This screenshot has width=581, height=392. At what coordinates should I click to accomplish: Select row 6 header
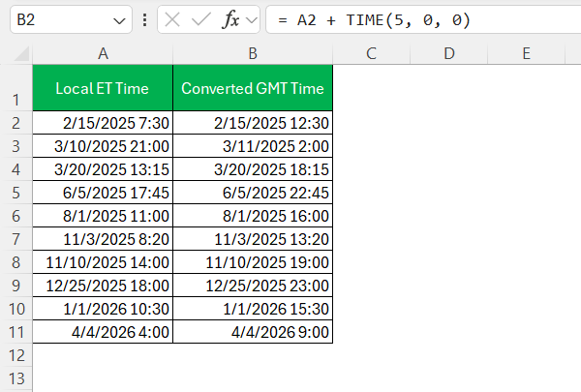click(x=15, y=216)
